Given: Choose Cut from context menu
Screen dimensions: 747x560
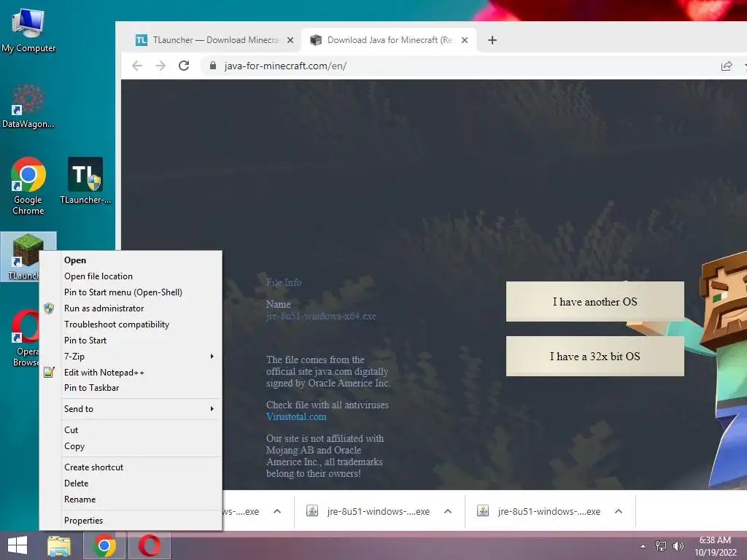Looking at the screenshot, I should pos(142,430).
